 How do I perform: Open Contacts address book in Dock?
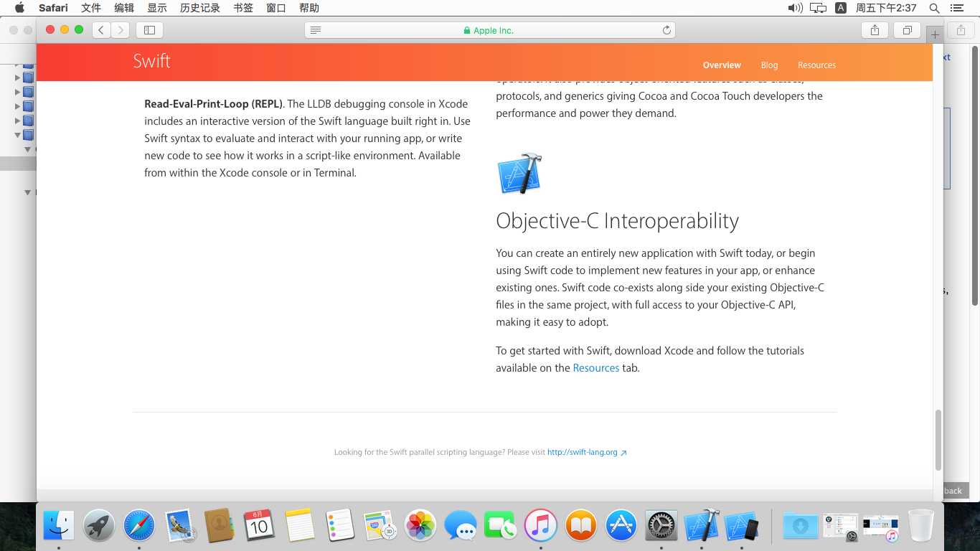(x=220, y=526)
